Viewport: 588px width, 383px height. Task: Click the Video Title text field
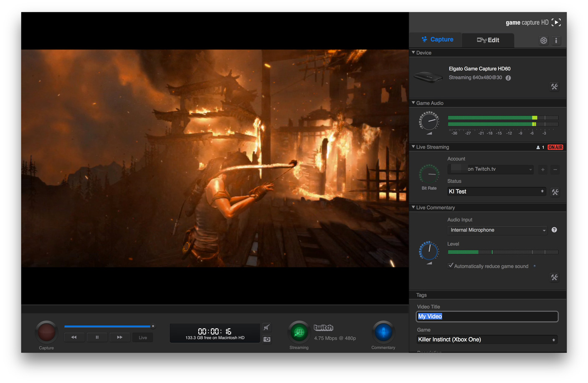(487, 317)
